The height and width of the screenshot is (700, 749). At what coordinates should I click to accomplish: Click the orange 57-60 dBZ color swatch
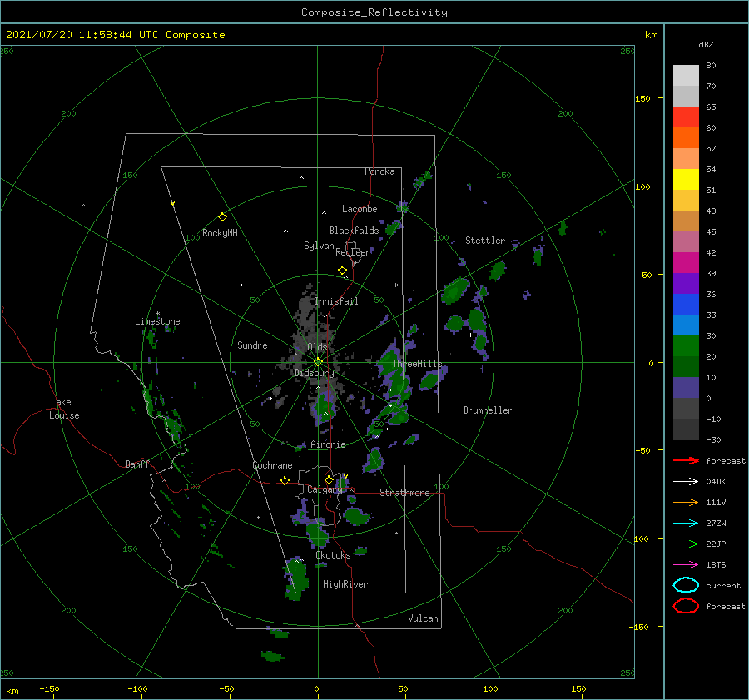(686, 138)
